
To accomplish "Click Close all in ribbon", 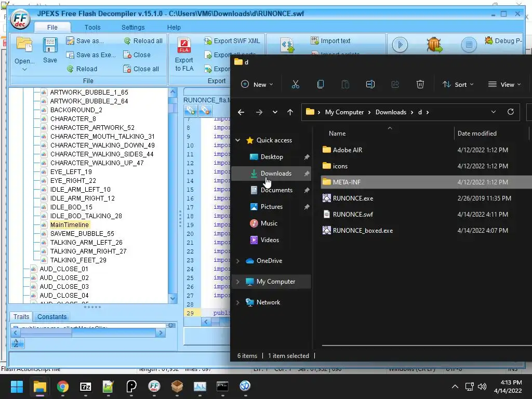I will 141,69.
